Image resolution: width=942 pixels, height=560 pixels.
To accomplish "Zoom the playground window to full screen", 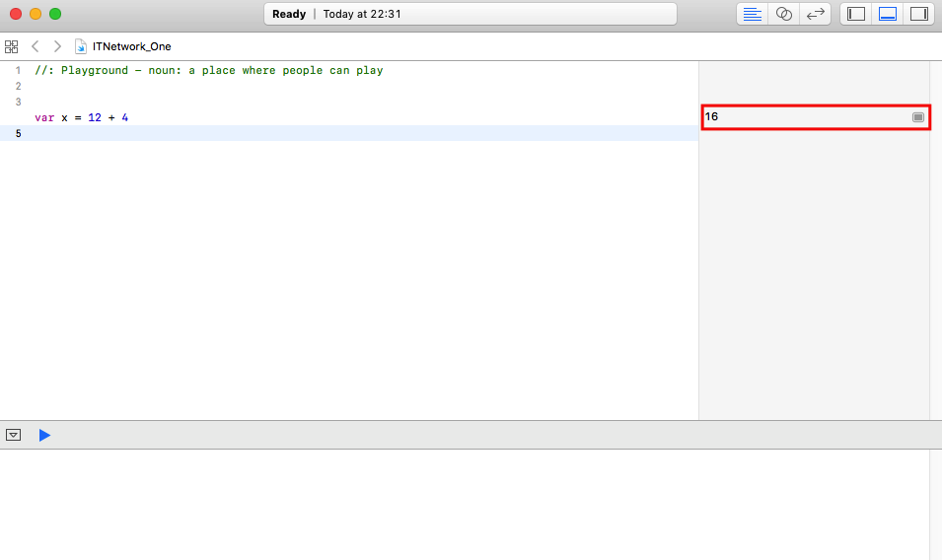I will pyautogui.click(x=55, y=14).
